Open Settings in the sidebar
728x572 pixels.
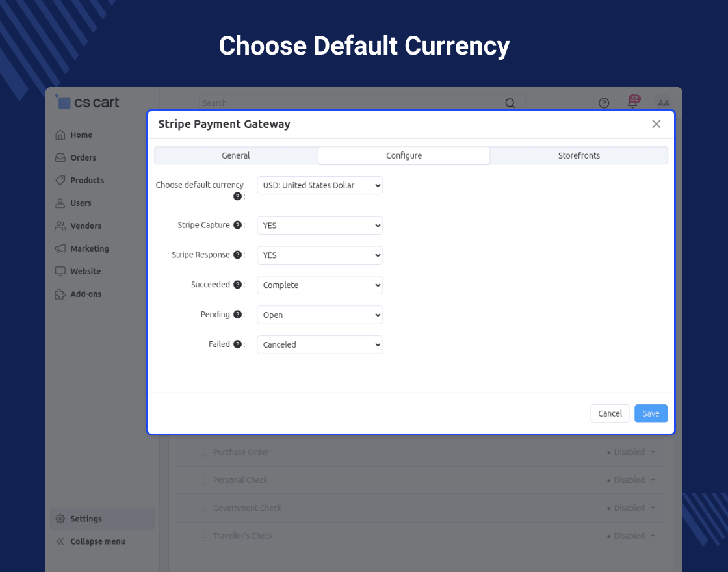86,519
